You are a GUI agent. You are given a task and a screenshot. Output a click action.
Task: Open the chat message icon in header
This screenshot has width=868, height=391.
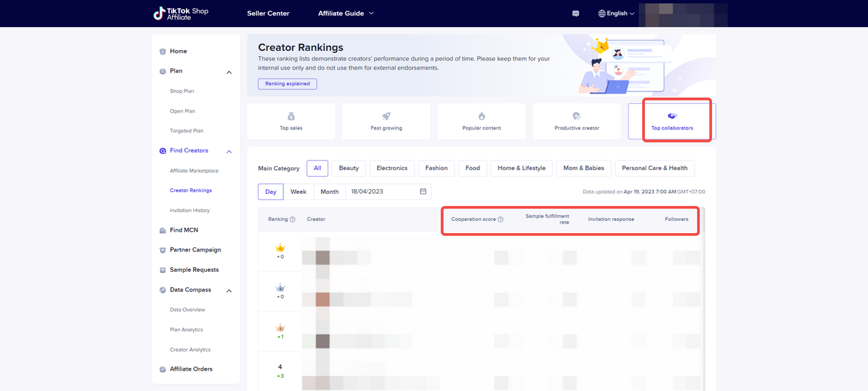(576, 14)
